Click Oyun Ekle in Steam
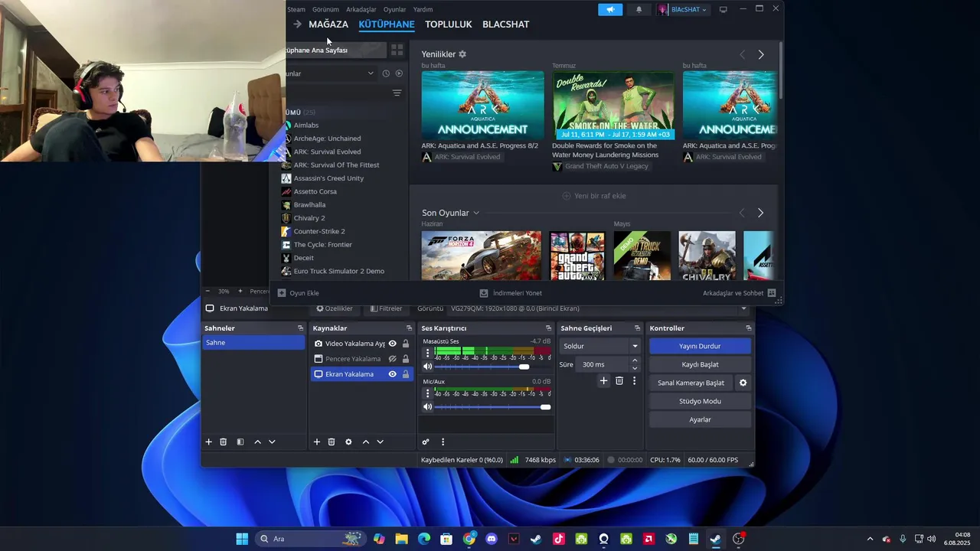 point(299,293)
